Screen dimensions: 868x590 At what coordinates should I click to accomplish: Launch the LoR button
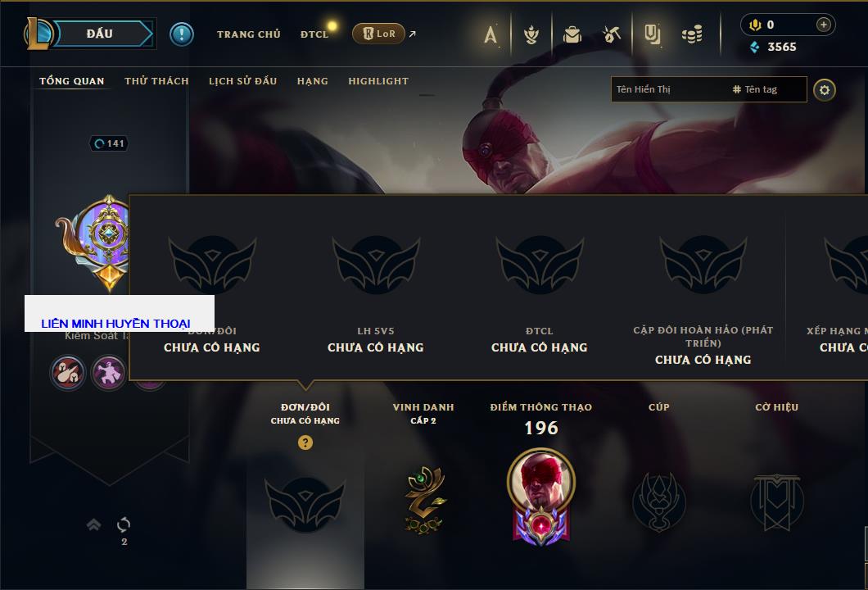pos(378,34)
